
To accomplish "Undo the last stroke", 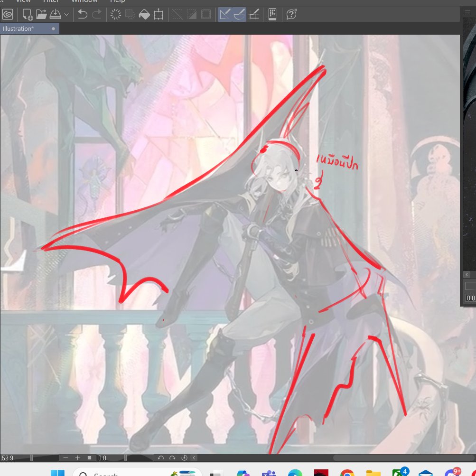I will point(82,14).
